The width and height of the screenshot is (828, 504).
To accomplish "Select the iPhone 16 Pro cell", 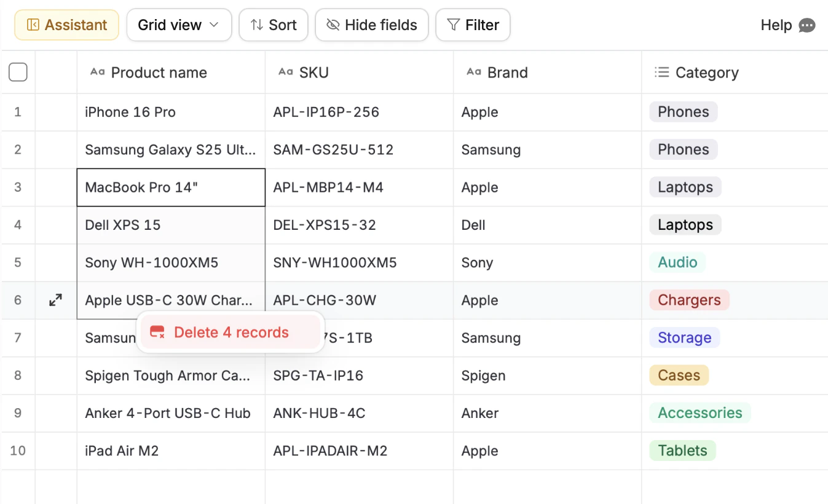I will (171, 112).
